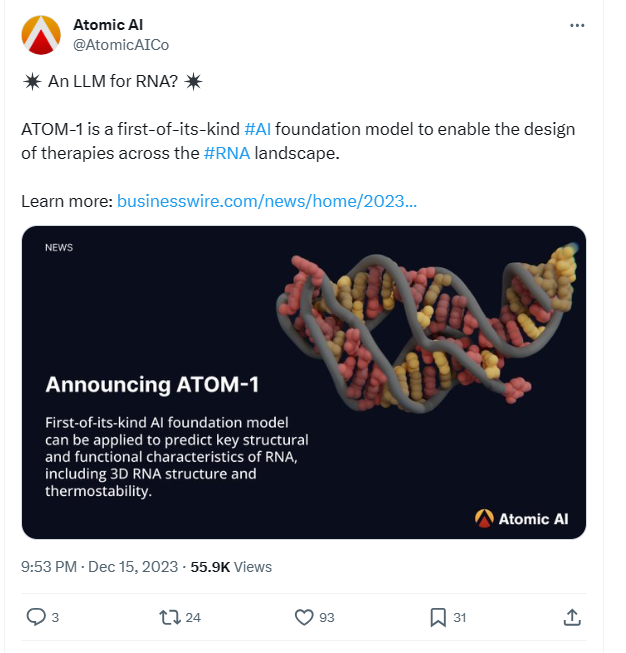Click the Atomic AI logo in image
626x653 pixels.
[525, 518]
